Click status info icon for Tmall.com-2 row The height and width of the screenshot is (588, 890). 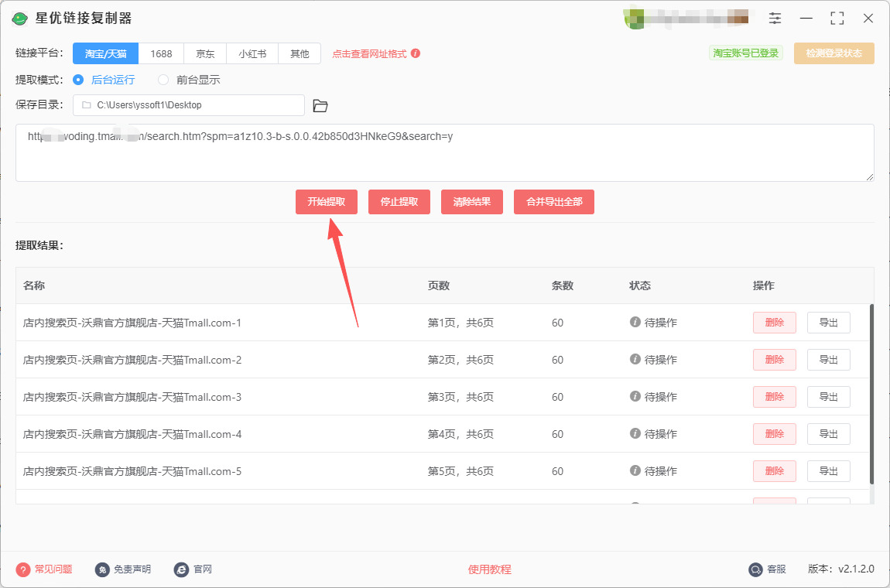635,359
